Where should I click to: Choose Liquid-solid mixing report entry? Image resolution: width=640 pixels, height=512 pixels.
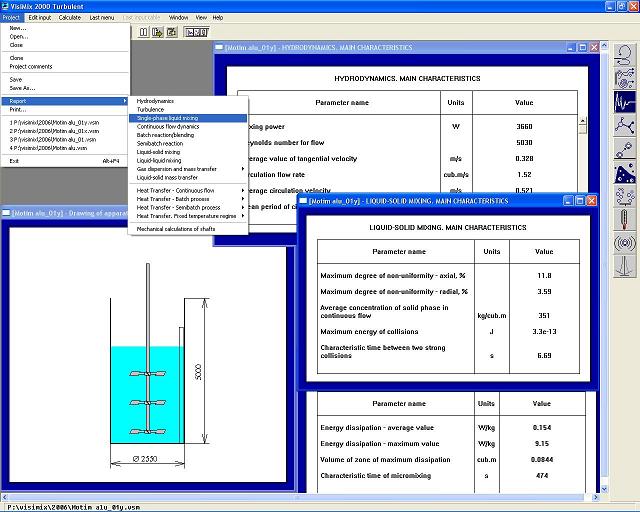[188, 152]
